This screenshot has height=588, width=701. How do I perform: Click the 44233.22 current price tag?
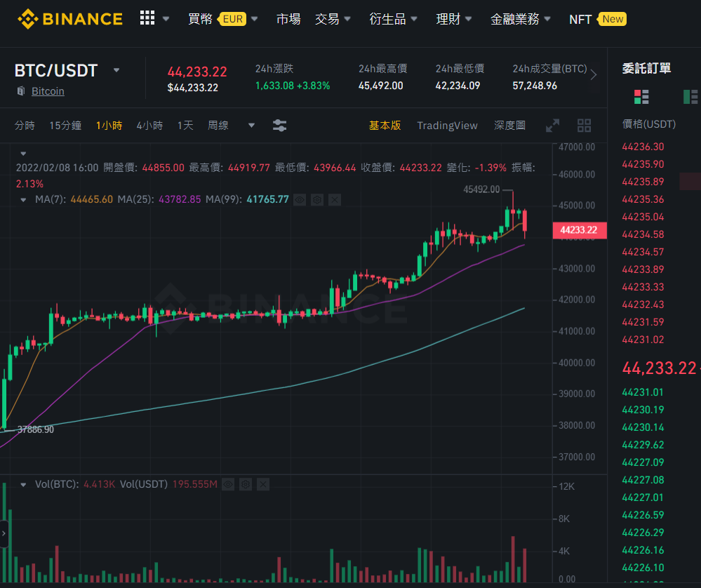click(580, 230)
